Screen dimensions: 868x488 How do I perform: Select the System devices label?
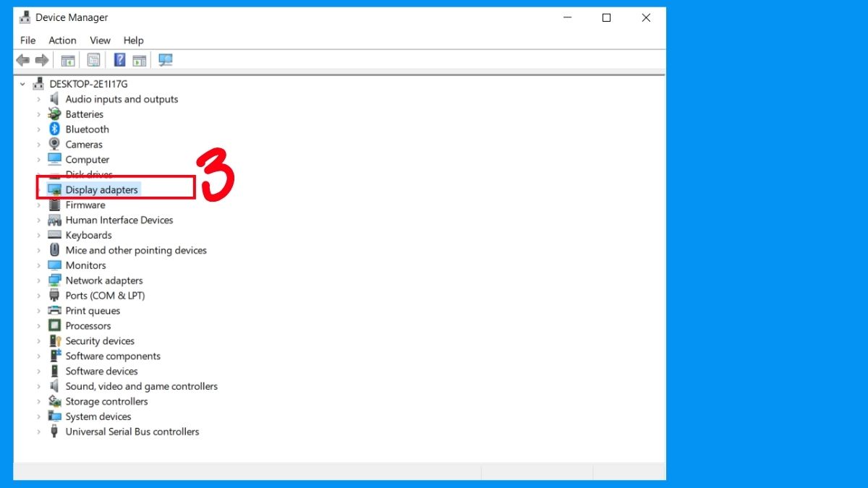click(98, 416)
